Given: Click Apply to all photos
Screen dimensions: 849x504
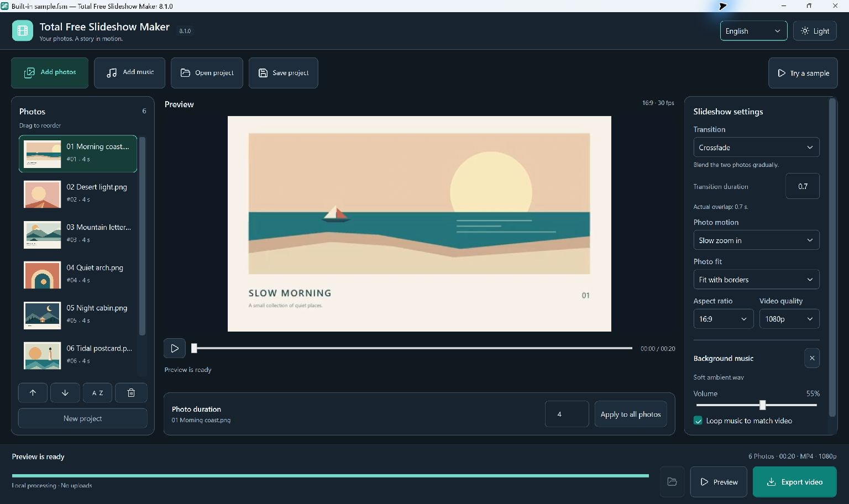Looking at the screenshot, I should coord(631,414).
